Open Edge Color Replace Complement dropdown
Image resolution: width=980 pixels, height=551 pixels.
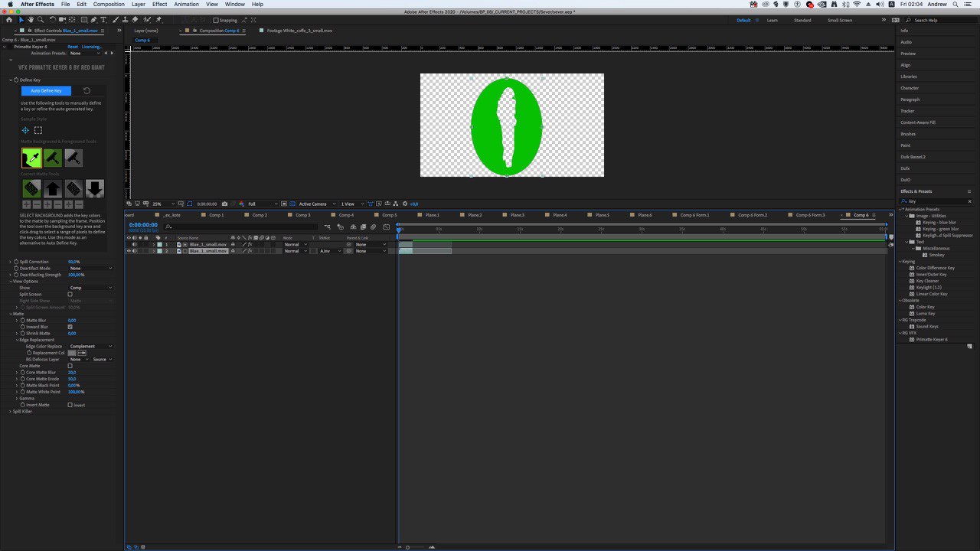pyautogui.click(x=90, y=346)
